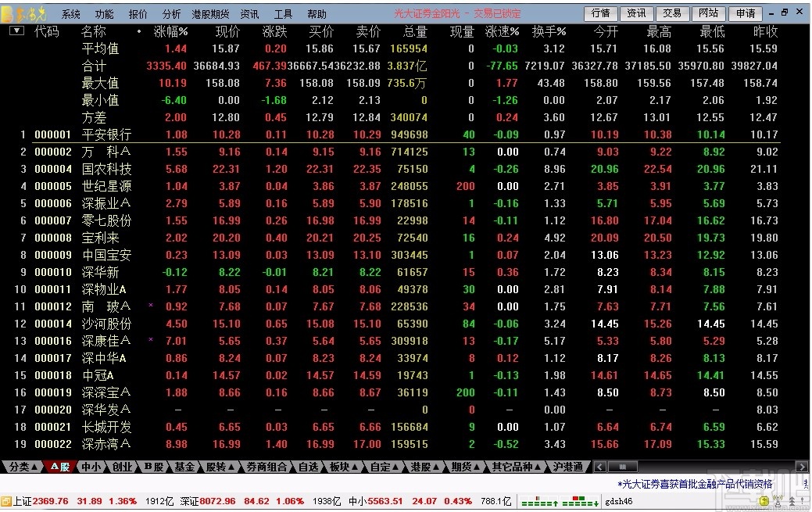Click the 申请 button

tap(746, 13)
